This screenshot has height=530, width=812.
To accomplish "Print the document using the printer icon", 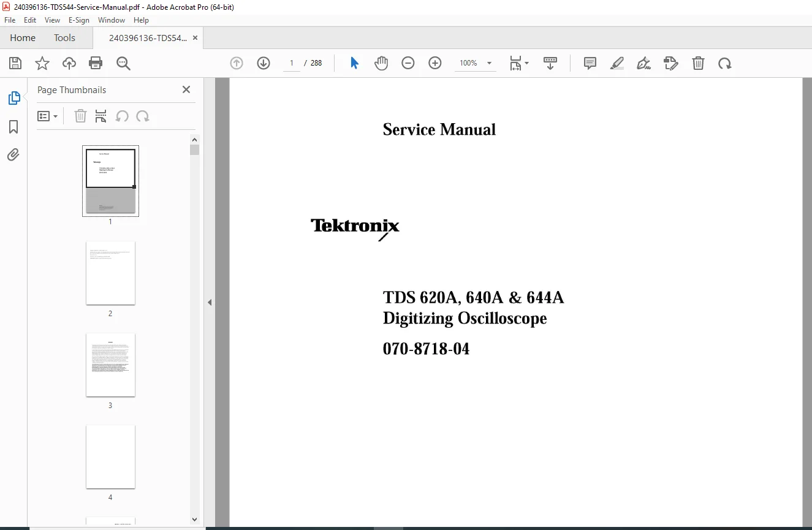I will click(x=96, y=63).
